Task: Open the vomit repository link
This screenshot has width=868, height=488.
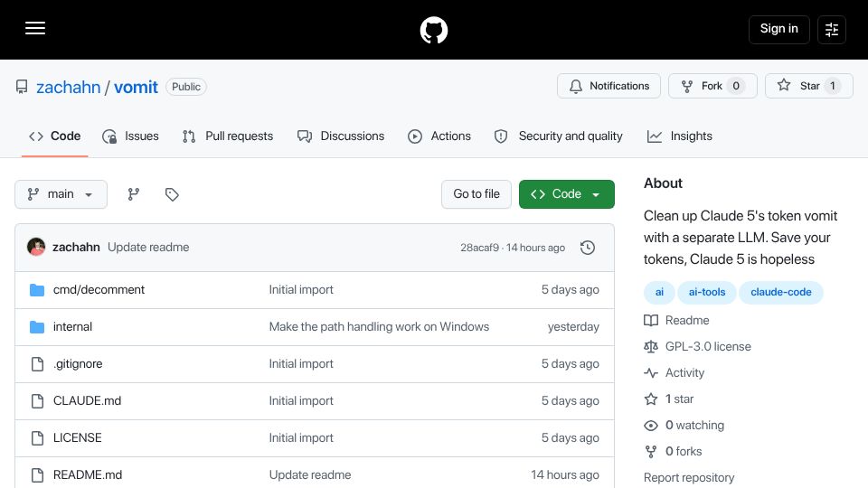Action: pyautogui.click(x=136, y=87)
